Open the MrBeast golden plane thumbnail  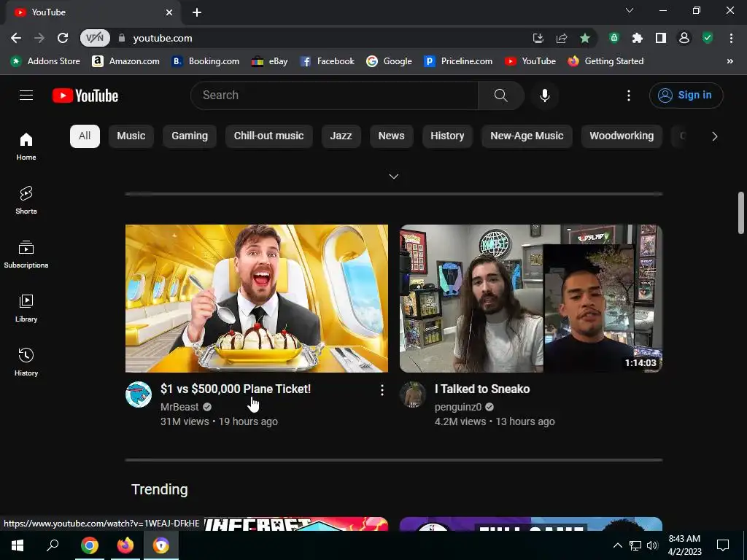pyautogui.click(x=257, y=298)
